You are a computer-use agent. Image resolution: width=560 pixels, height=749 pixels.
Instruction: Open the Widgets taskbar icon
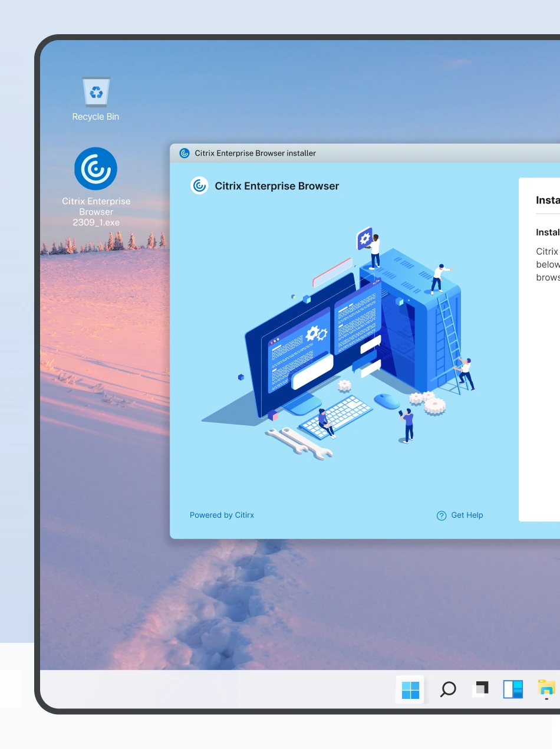coord(513,689)
